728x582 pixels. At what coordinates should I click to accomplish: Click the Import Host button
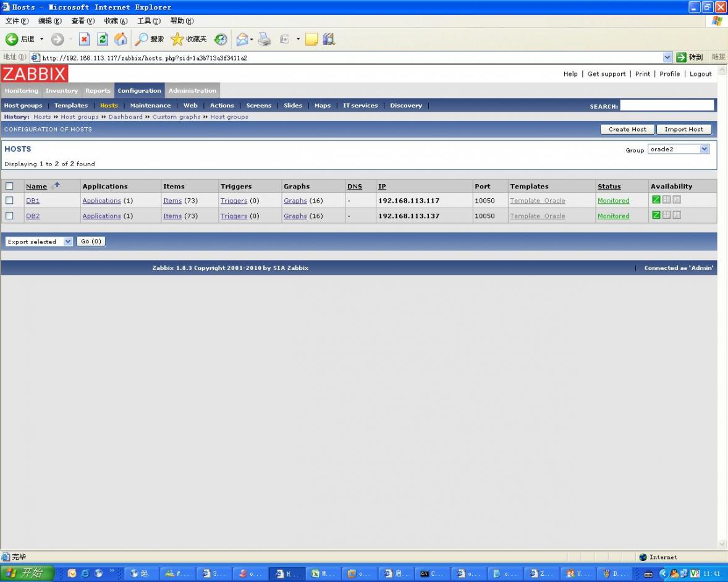click(x=684, y=130)
